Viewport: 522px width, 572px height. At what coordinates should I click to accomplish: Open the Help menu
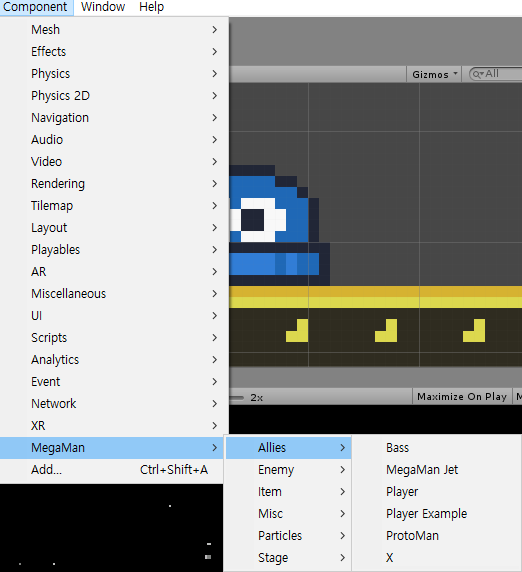click(x=151, y=7)
